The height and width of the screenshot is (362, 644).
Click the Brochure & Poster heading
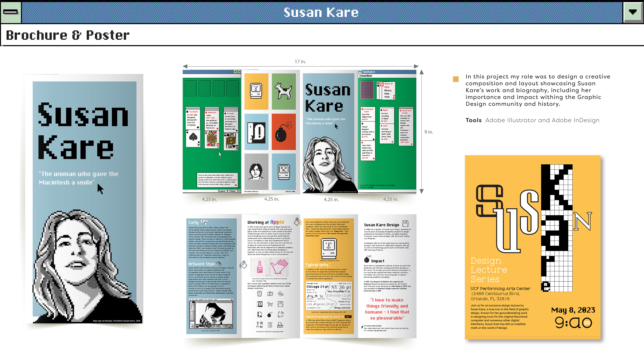pos(67,35)
